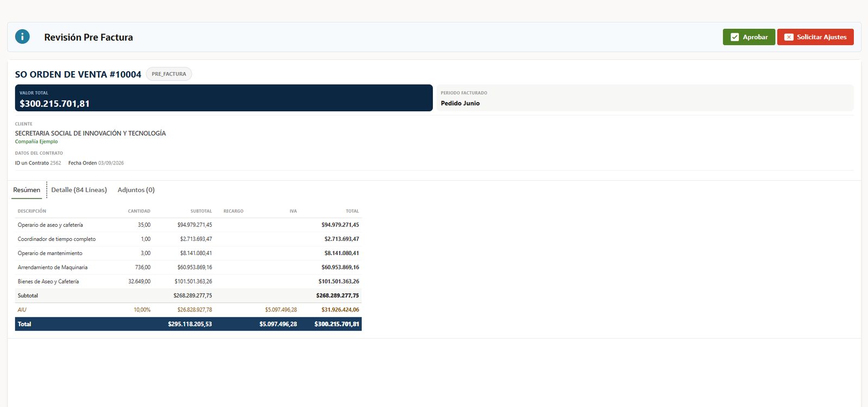Image resolution: width=868 pixels, height=407 pixels.
Task: Click the Revisión Pre Factura page title
Action: 88,37
